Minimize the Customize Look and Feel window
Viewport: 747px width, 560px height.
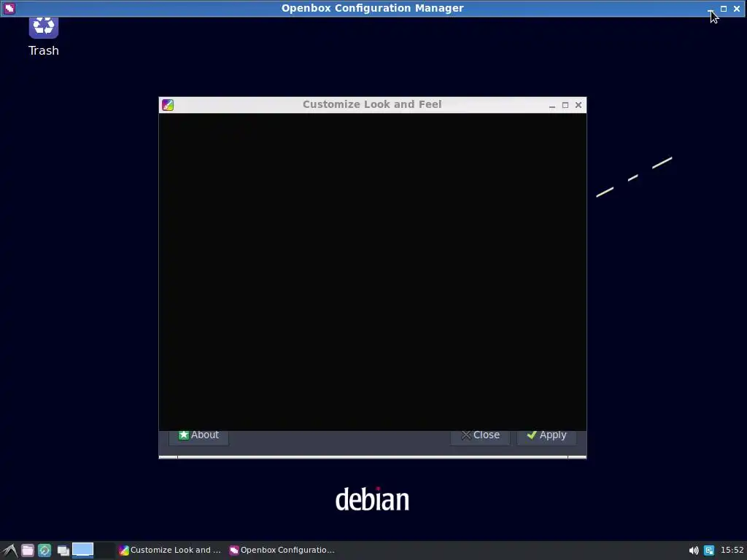(x=552, y=105)
